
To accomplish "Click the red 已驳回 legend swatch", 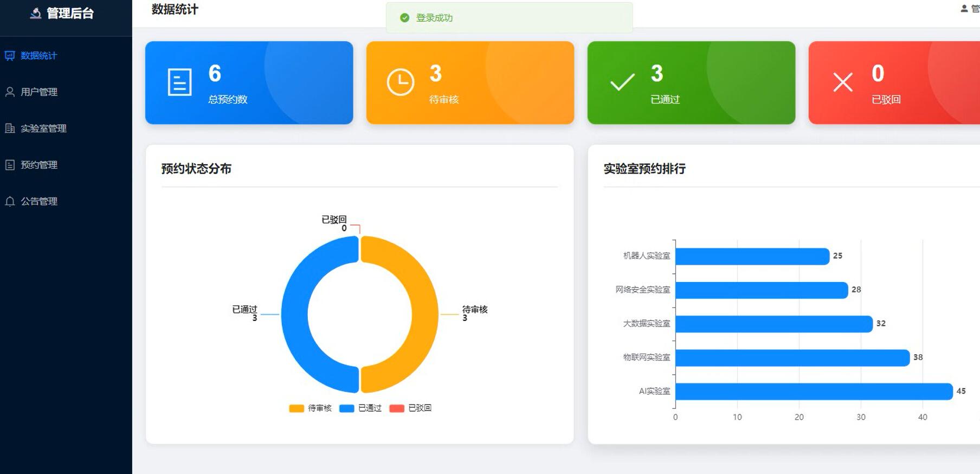I will [397, 408].
